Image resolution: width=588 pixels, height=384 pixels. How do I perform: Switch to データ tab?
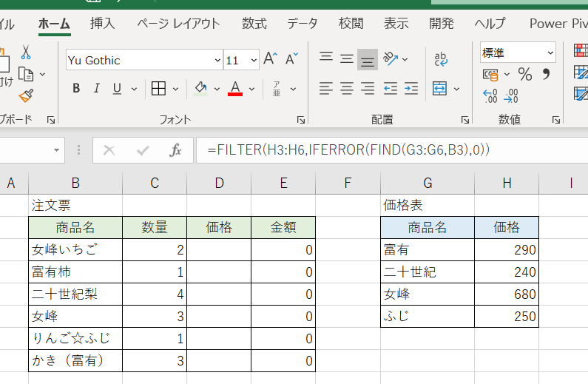[303, 23]
